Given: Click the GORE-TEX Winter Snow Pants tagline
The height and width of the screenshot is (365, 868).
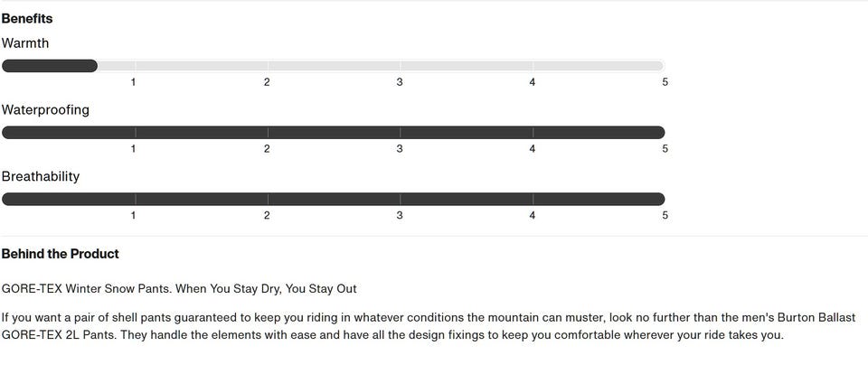Looking at the screenshot, I should click(x=179, y=289).
